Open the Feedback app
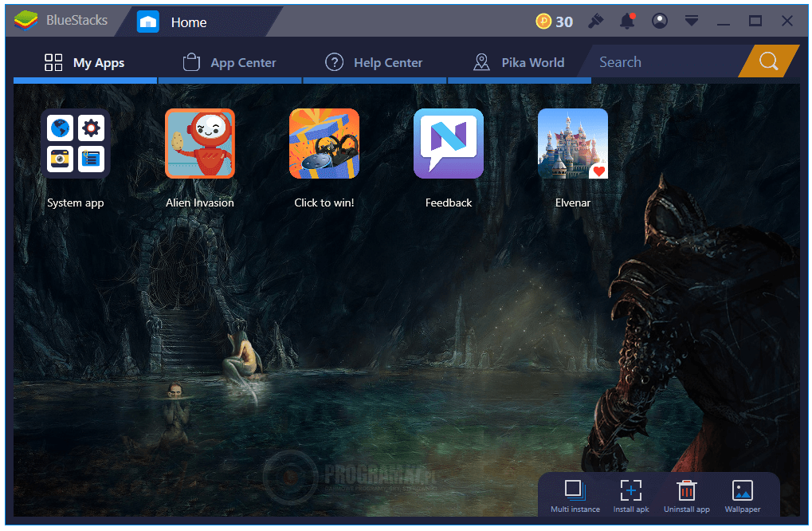 point(449,144)
